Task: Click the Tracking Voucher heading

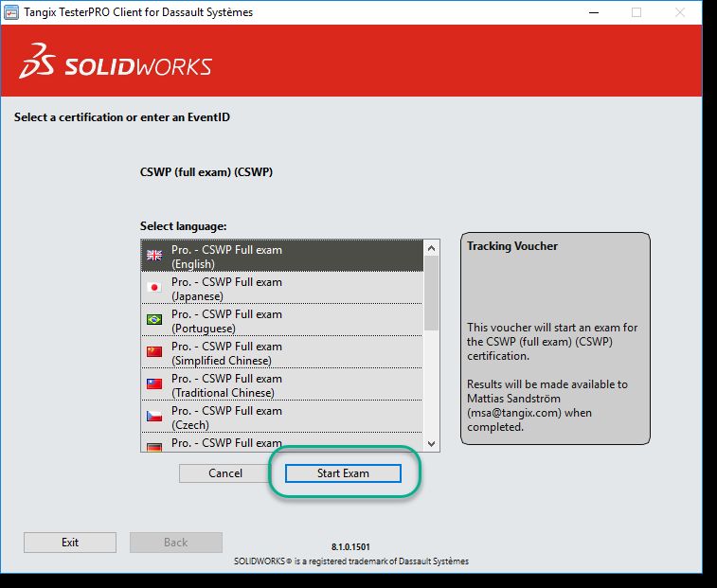Action: click(x=512, y=246)
